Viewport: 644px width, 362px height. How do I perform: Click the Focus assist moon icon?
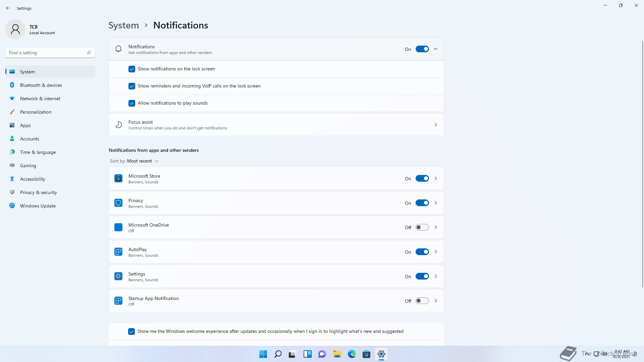(118, 125)
